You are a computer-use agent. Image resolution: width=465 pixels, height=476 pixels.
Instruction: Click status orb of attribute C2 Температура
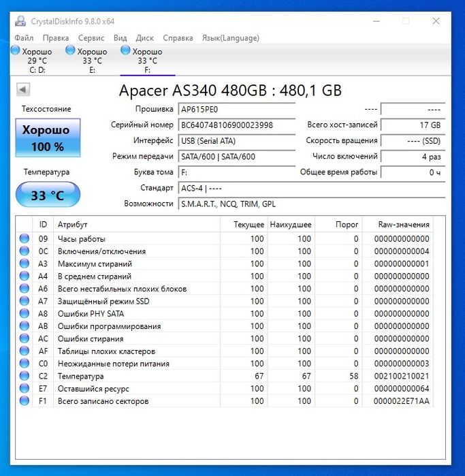pyautogui.click(x=25, y=376)
